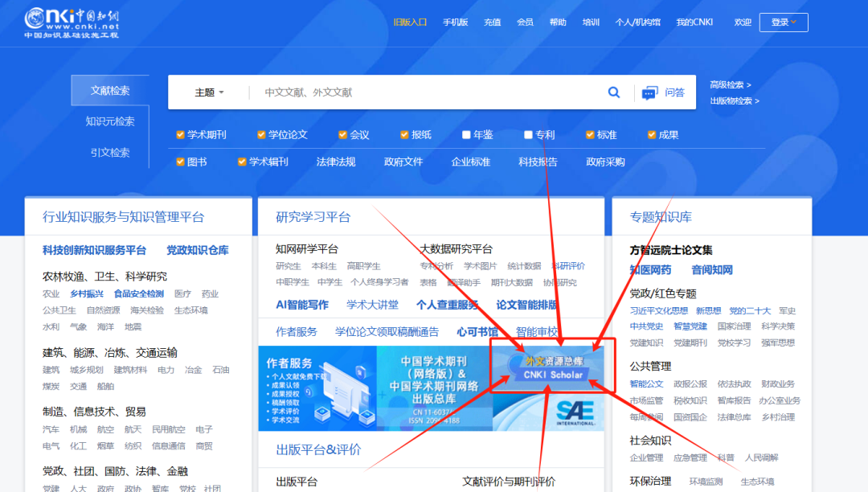Open the 习近平文化思想 topic link
868x492 pixels.
click(x=659, y=310)
